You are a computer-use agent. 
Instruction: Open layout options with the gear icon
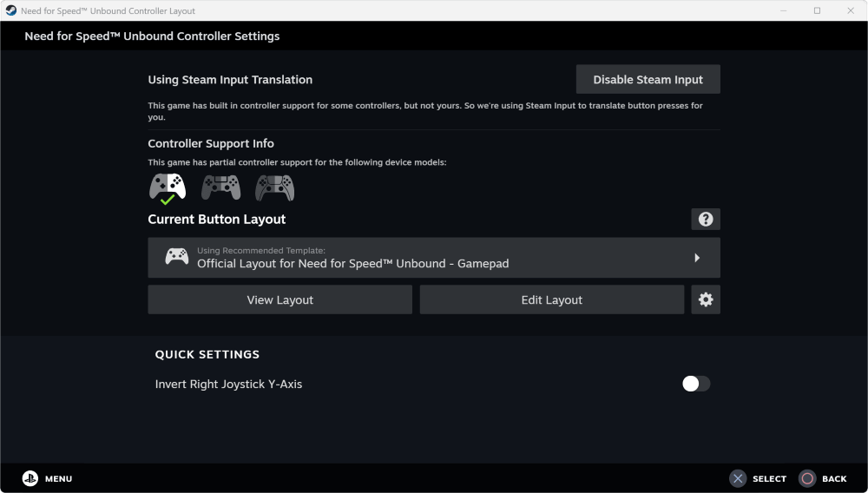coord(706,299)
